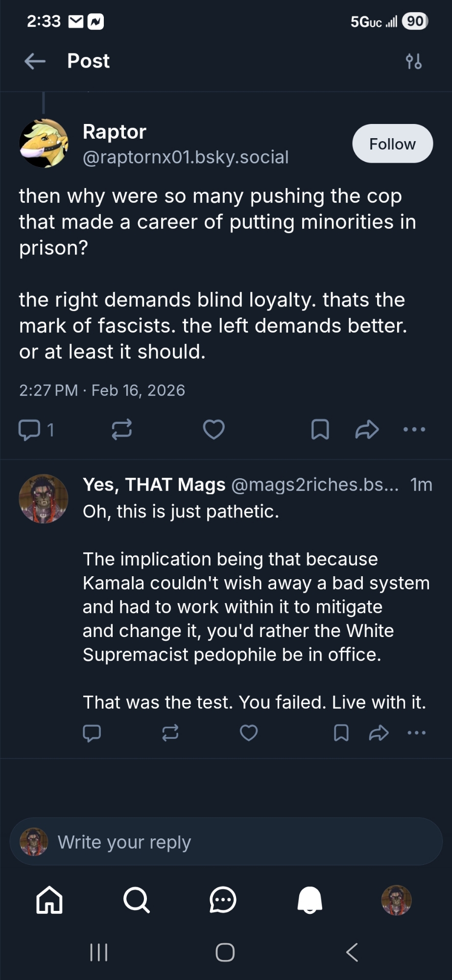
Task: Reply to Raptor's post
Action: (x=29, y=430)
